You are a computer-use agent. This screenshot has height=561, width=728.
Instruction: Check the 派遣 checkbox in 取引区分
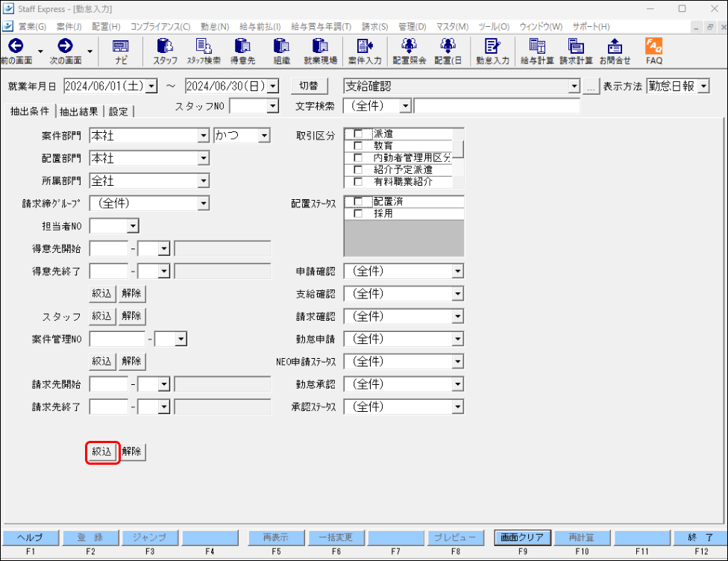(358, 134)
